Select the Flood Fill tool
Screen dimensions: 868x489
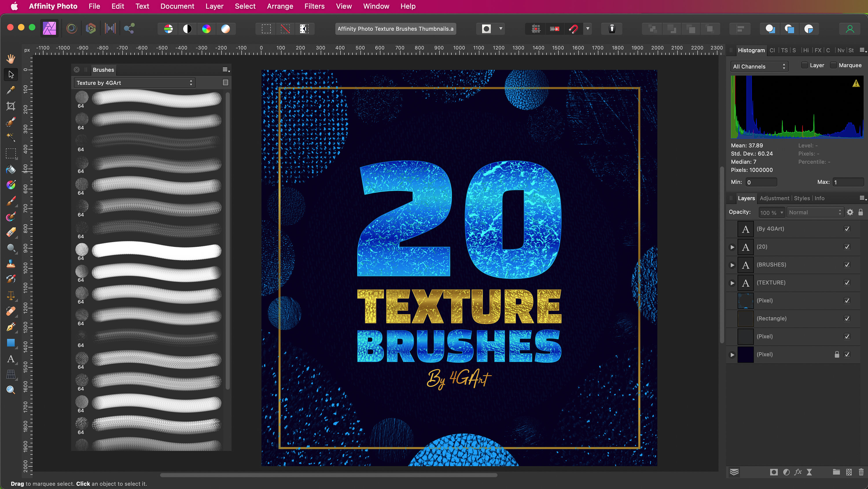click(11, 169)
